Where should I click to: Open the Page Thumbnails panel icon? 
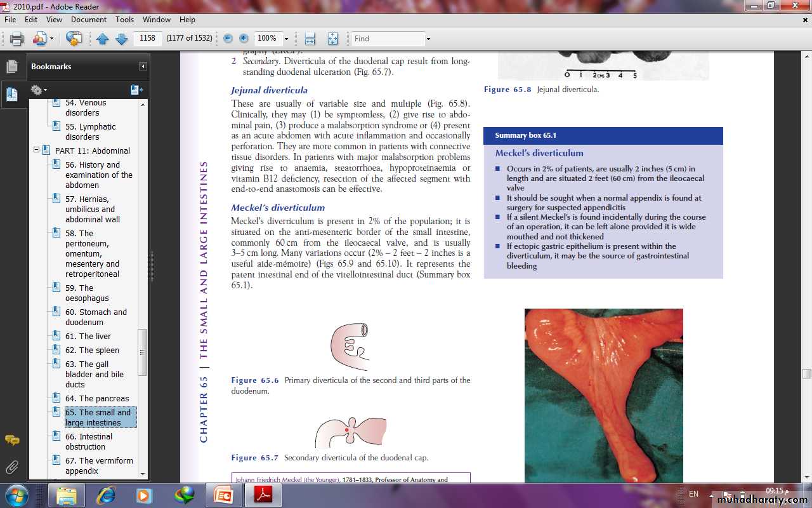(x=11, y=66)
